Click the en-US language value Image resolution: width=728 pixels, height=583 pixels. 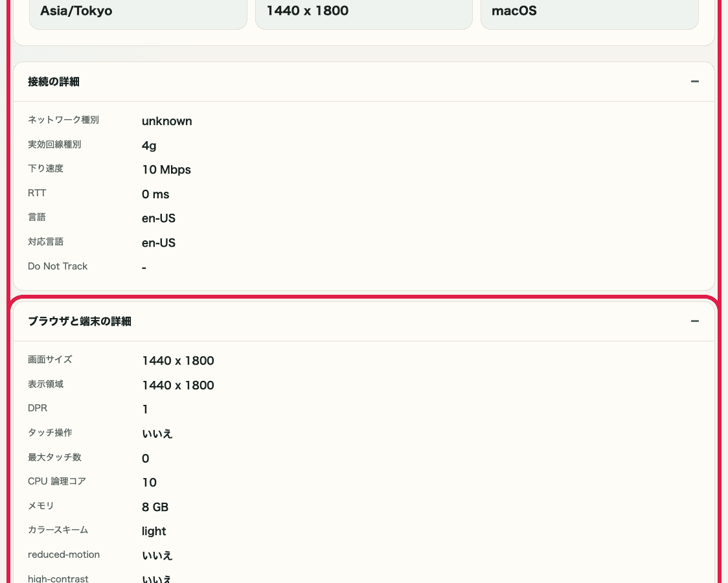(158, 218)
